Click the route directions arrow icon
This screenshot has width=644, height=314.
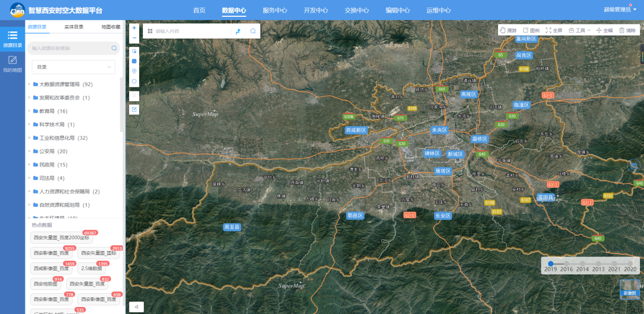[x=238, y=31]
